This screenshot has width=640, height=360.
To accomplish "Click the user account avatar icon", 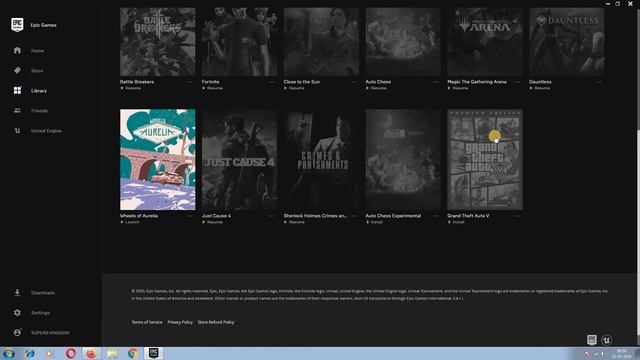I will [17, 333].
